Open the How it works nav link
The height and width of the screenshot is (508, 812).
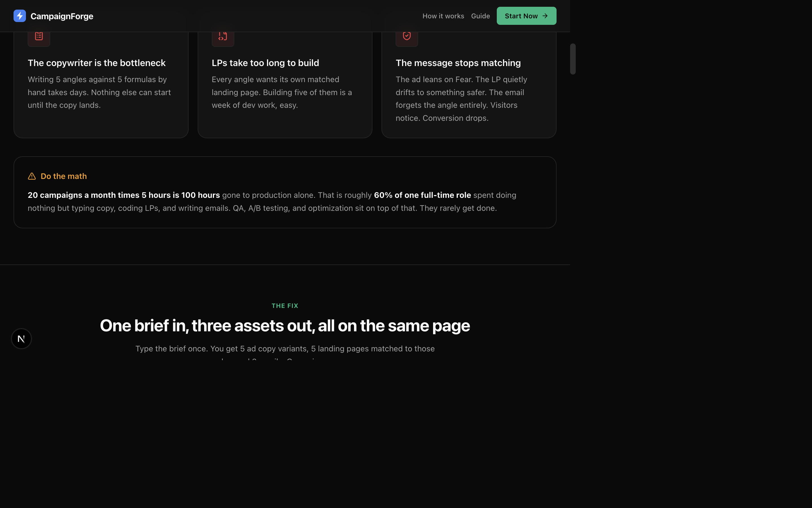[x=443, y=16]
